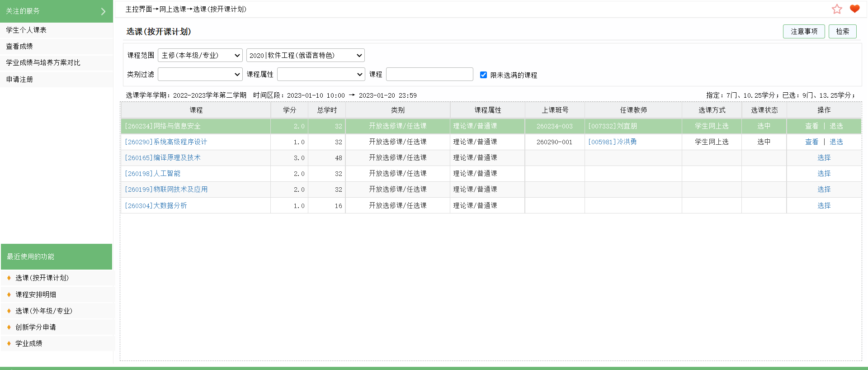
Task: Click 退选 for 网络与信息安全 row
Action: coord(836,126)
